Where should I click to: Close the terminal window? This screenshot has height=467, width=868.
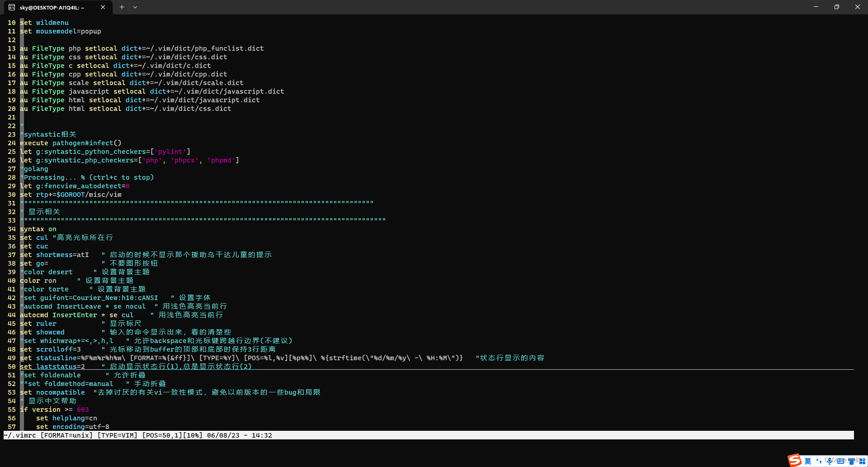point(858,7)
